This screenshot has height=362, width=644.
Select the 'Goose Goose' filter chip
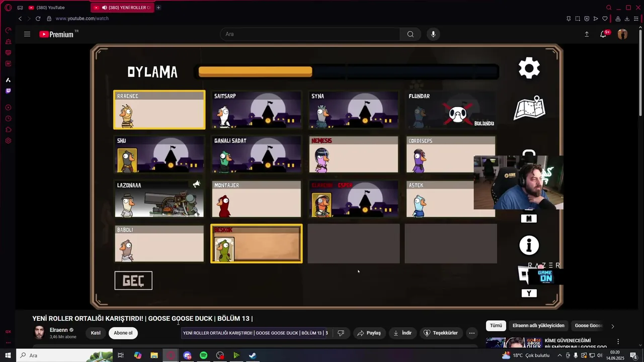(x=589, y=326)
